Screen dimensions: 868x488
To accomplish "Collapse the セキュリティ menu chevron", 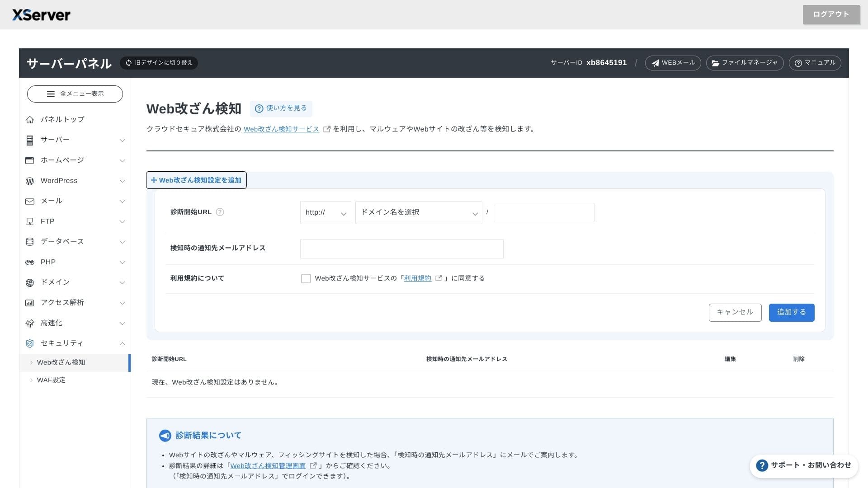I will pyautogui.click(x=122, y=344).
